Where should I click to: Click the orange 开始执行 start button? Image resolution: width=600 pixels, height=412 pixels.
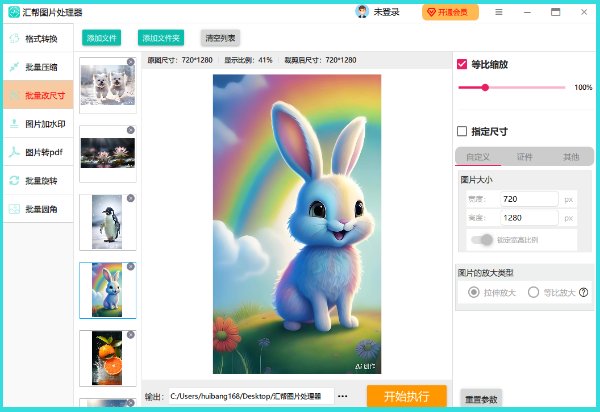[x=406, y=396]
